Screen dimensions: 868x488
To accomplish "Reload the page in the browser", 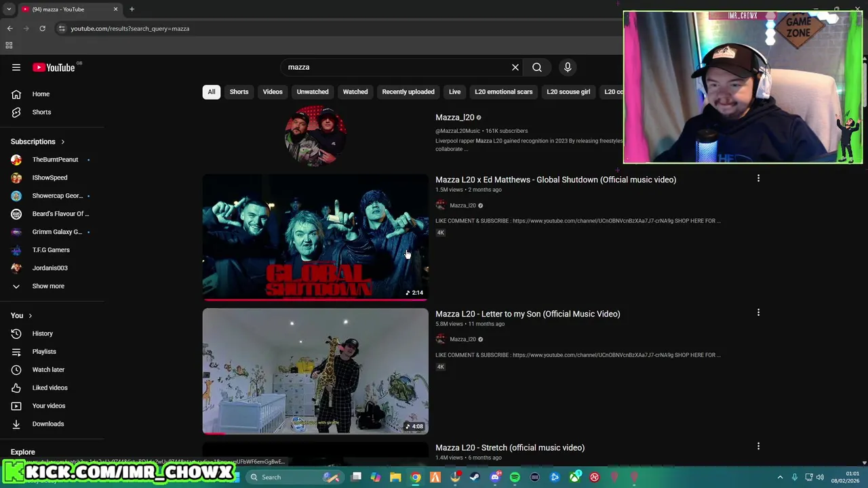I will pos(42,28).
